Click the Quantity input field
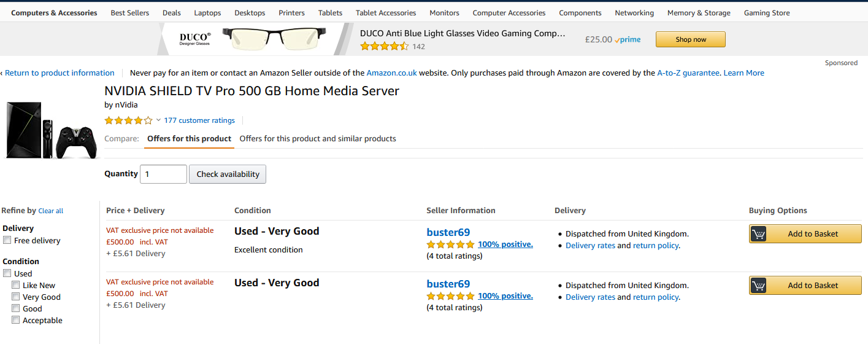 point(163,174)
